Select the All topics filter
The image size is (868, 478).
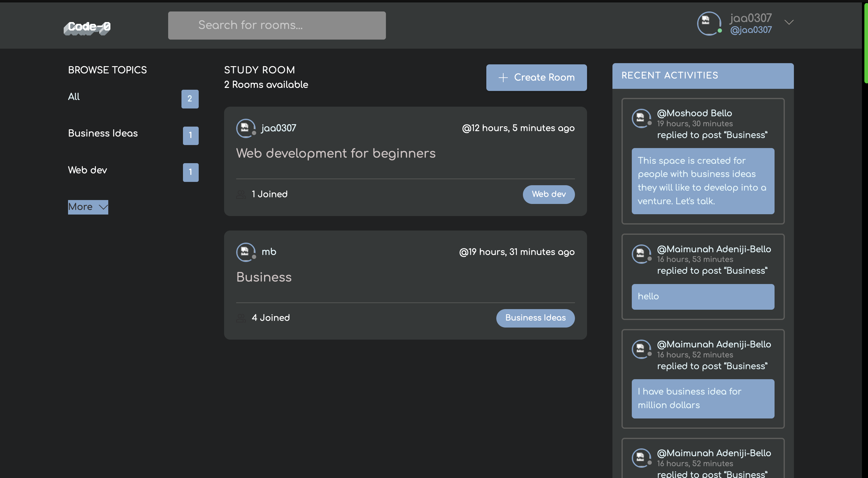point(74,97)
